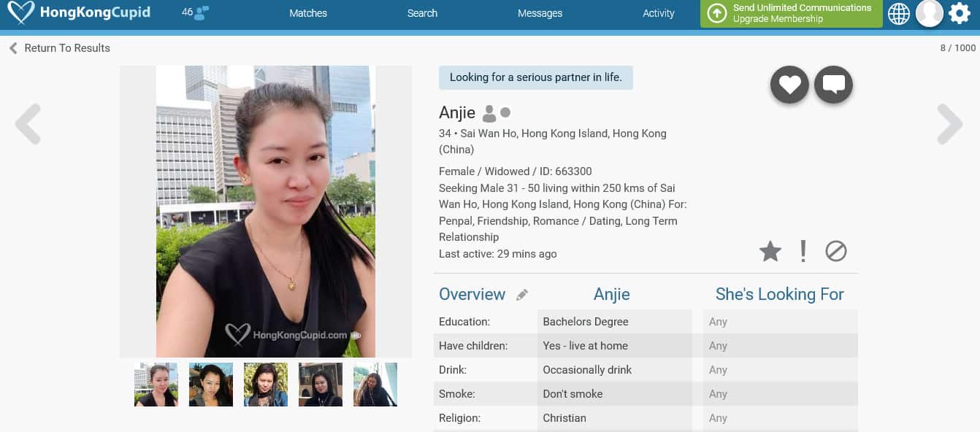The width and height of the screenshot is (980, 432).
Task: Open the settings gear icon
Action: click(959, 13)
